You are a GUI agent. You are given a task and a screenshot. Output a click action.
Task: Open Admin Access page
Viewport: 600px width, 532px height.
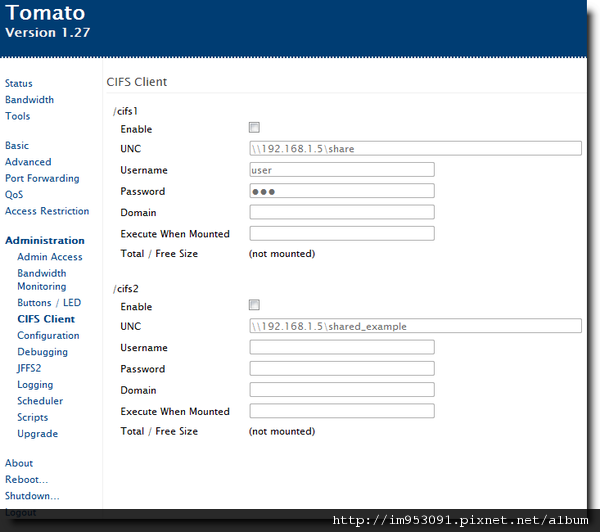[50, 257]
